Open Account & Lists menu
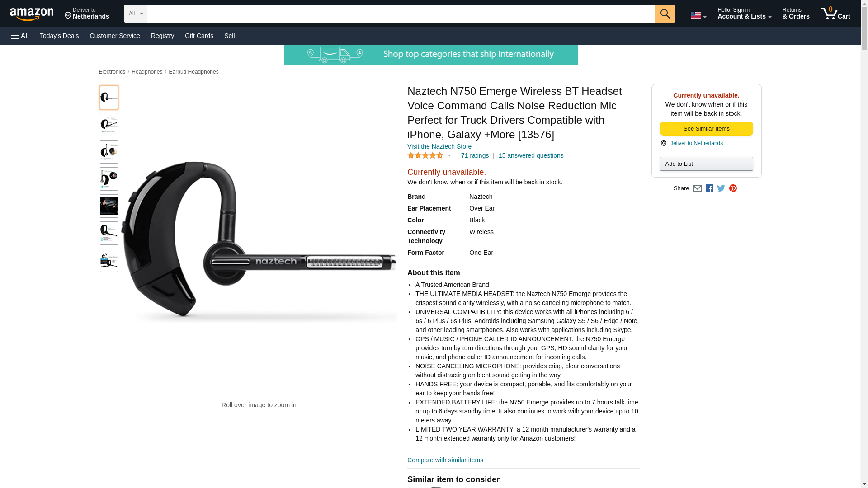This screenshot has height=488, width=868. 744,14
